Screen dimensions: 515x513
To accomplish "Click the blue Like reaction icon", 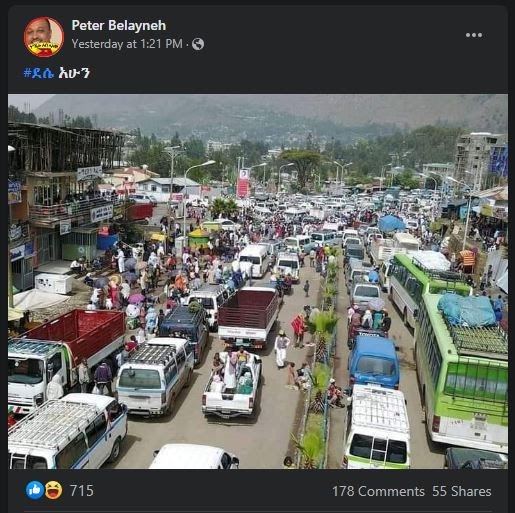I will tap(35, 490).
